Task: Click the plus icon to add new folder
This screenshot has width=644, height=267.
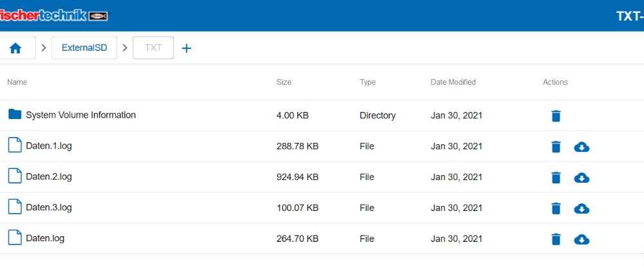Action: 187,48
